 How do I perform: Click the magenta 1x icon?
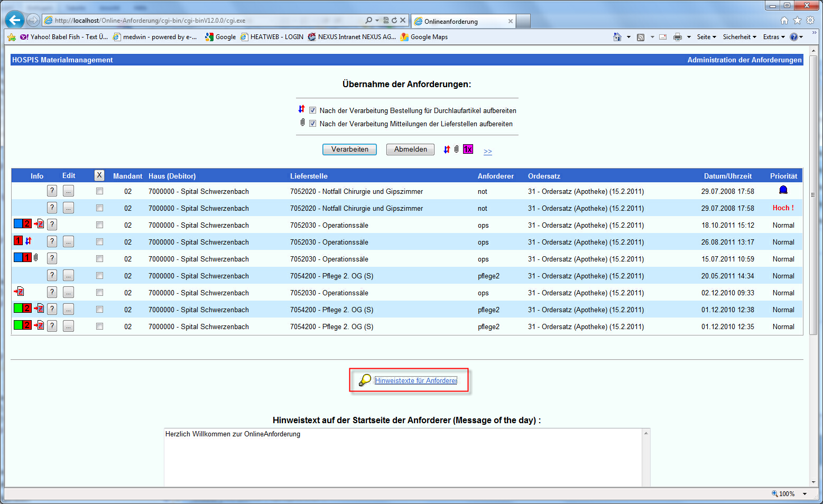point(468,149)
